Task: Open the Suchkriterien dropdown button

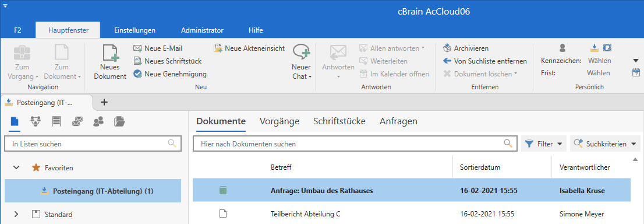Action: click(x=605, y=144)
